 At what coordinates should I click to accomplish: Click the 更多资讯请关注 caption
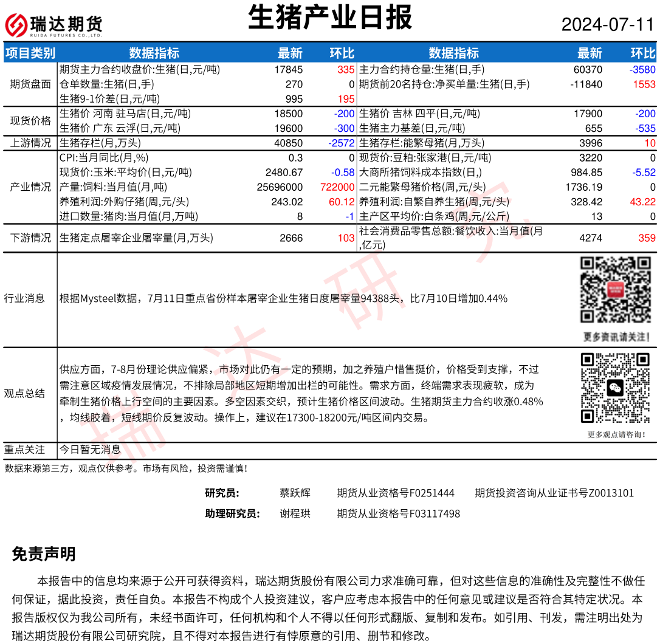(x=616, y=337)
